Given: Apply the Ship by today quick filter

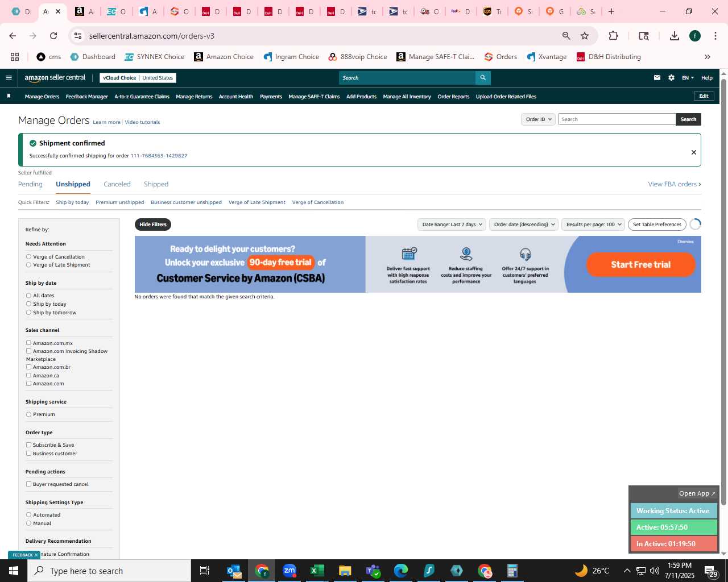Looking at the screenshot, I should tap(72, 202).
